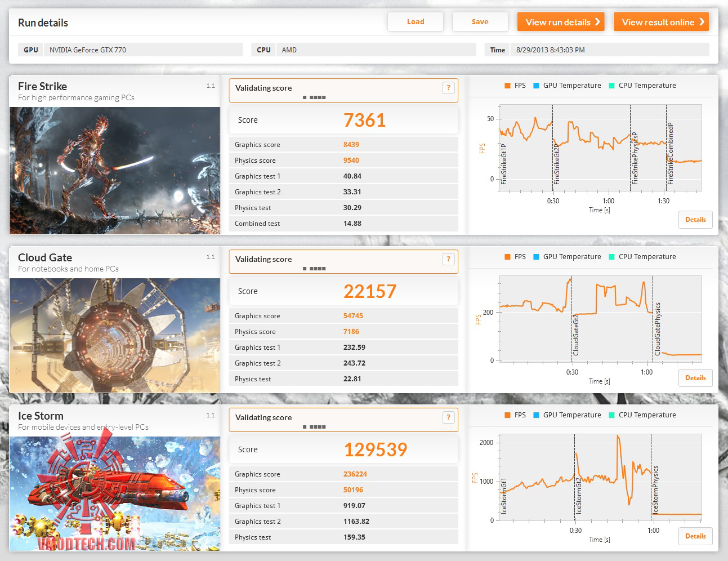The image size is (728, 561).
Task: Click the CPU field showing AMD
Action: 376,50
